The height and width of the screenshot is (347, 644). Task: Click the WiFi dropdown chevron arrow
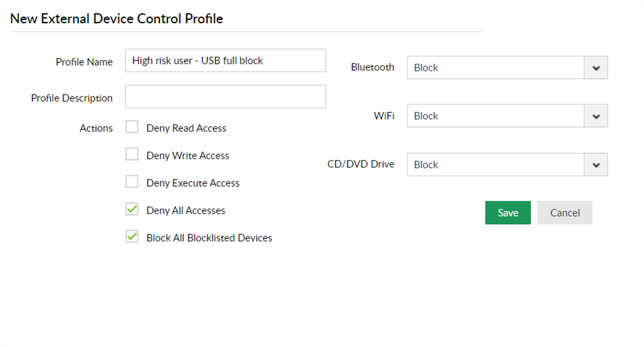coord(596,116)
